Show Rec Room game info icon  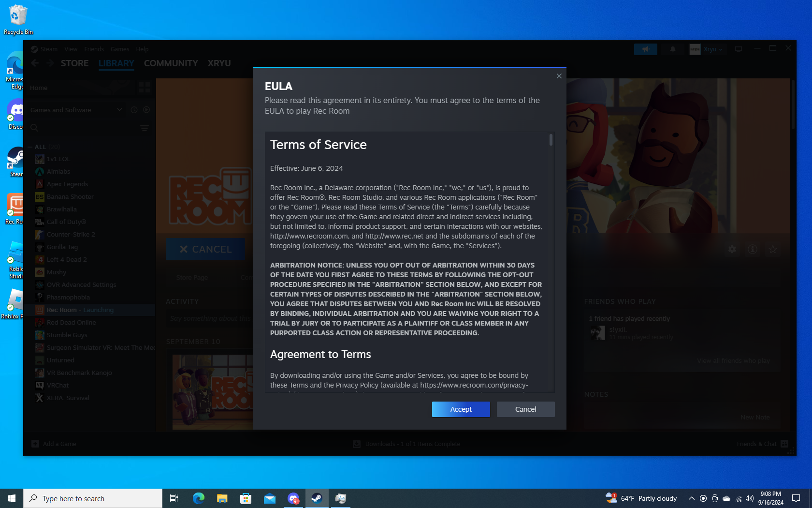[753, 249]
